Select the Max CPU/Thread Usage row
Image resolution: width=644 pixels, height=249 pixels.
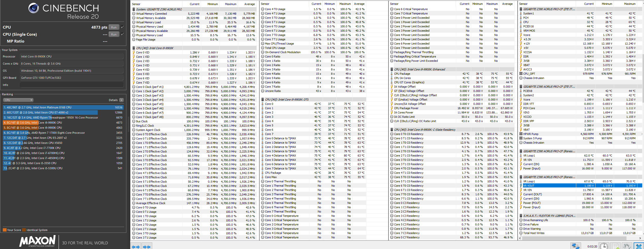(313, 44)
